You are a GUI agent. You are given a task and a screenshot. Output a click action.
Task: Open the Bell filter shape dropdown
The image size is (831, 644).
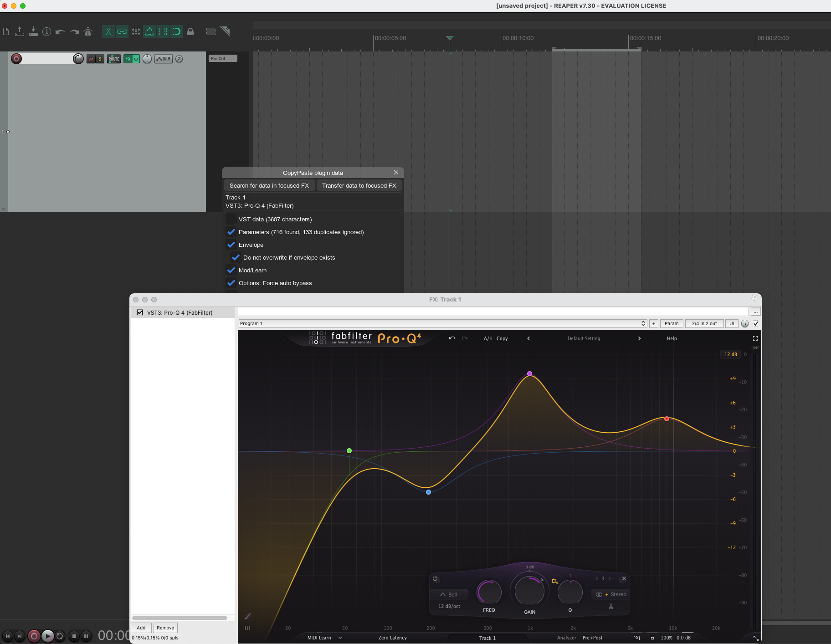(x=449, y=594)
